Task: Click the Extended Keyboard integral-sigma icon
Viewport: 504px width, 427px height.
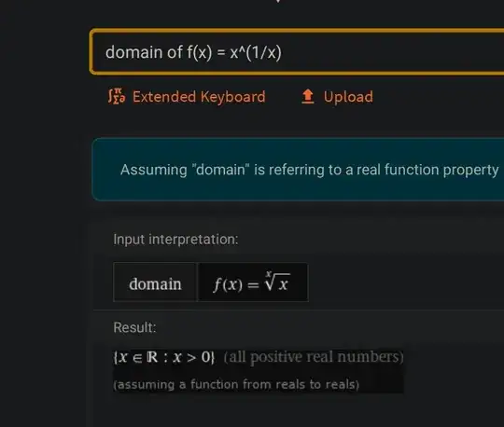Action: tap(117, 96)
